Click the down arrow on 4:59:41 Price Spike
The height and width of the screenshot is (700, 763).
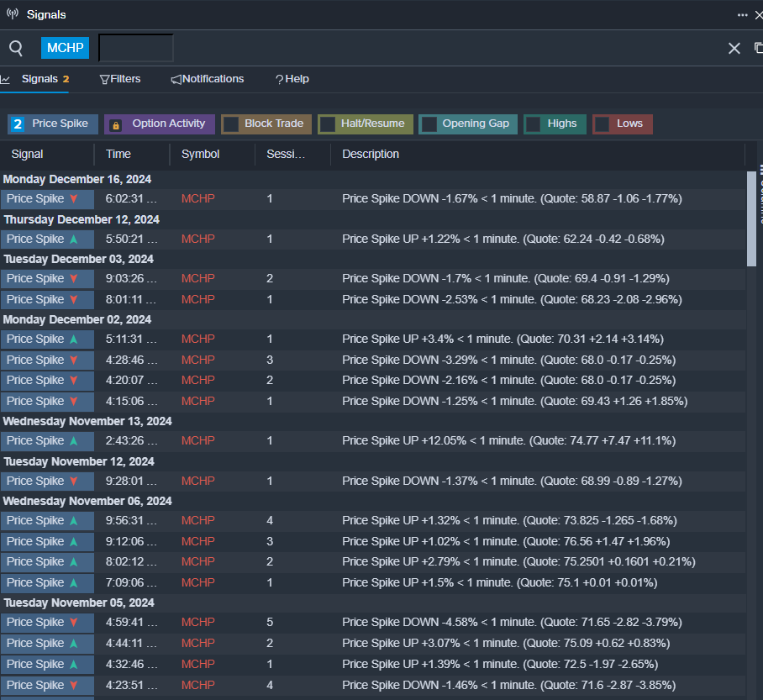tap(73, 622)
